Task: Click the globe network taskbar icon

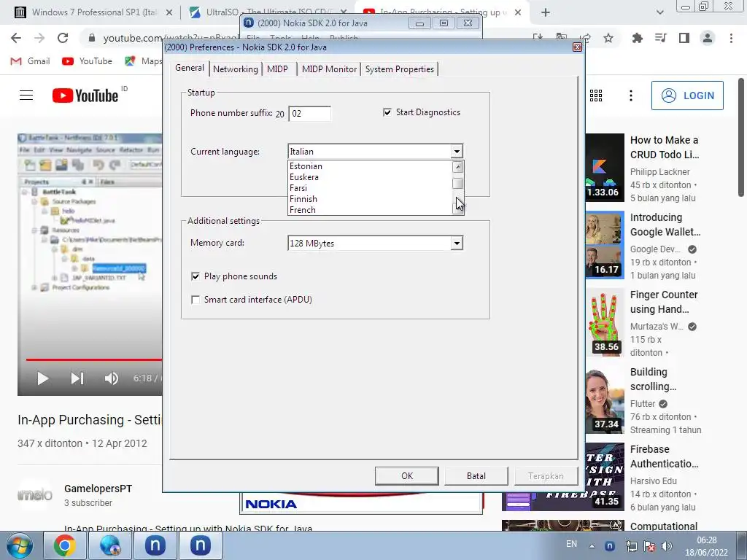Action: pyautogui.click(x=109, y=545)
